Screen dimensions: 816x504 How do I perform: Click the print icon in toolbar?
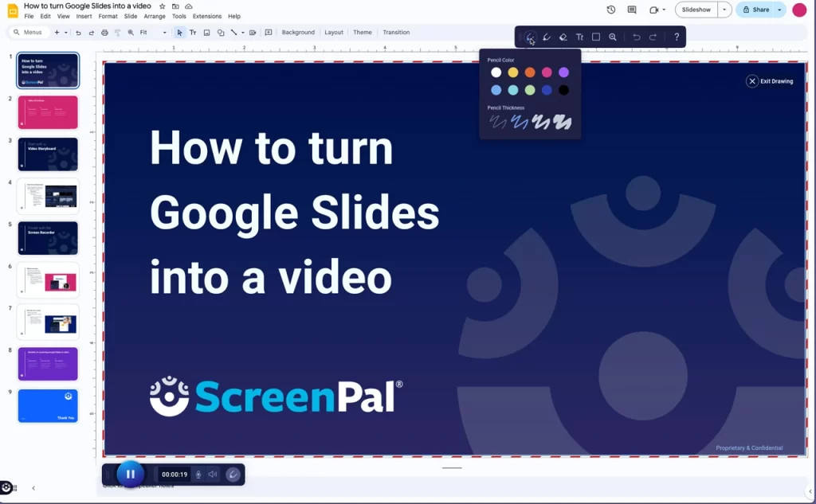coord(104,33)
